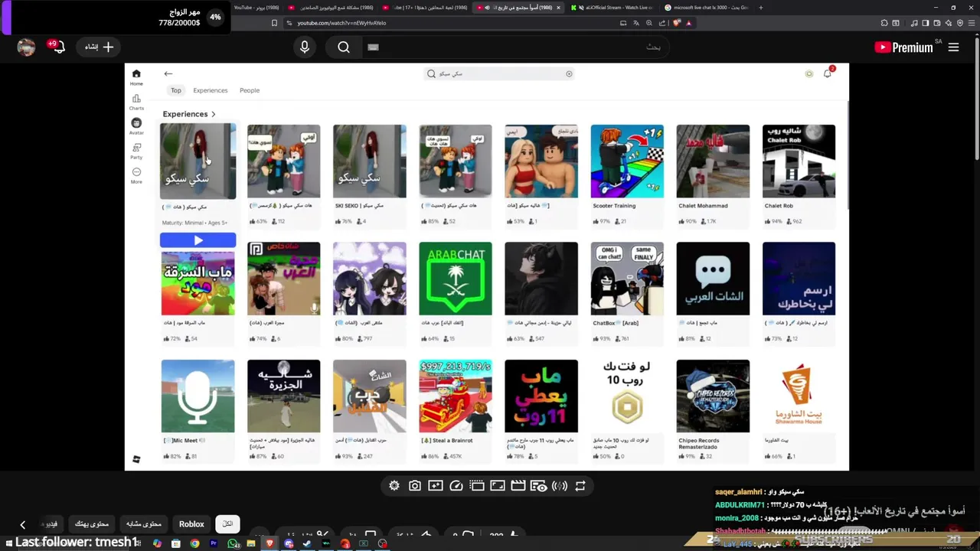Clear the Roblox search box text
The image size is (980, 551).
(569, 73)
